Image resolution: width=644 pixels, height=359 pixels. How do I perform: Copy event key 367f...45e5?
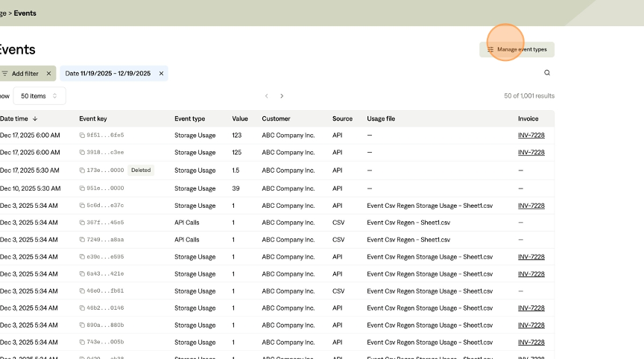click(x=83, y=223)
